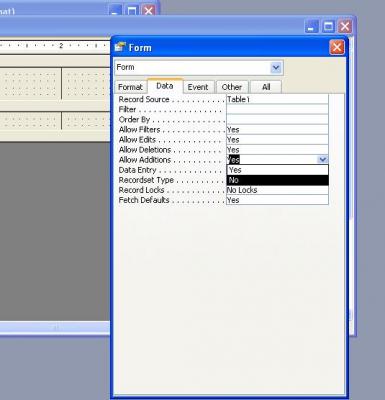Screen dimensions: 385x400
Task: Select the Fetch Defaults property label
Action: [x=144, y=200]
